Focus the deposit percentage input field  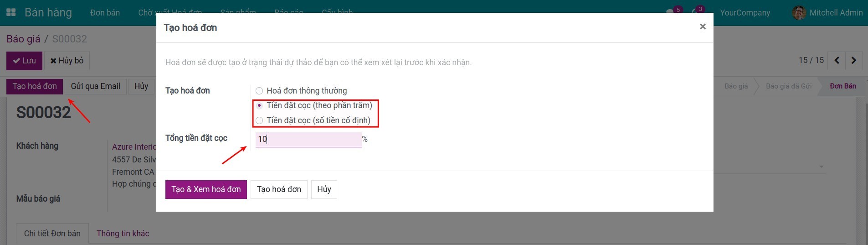[x=308, y=139]
